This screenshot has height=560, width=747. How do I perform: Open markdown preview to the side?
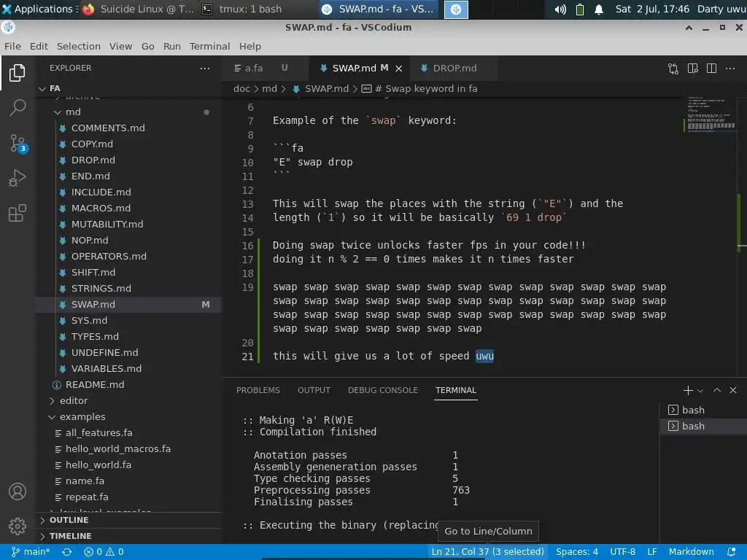tap(693, 69)
